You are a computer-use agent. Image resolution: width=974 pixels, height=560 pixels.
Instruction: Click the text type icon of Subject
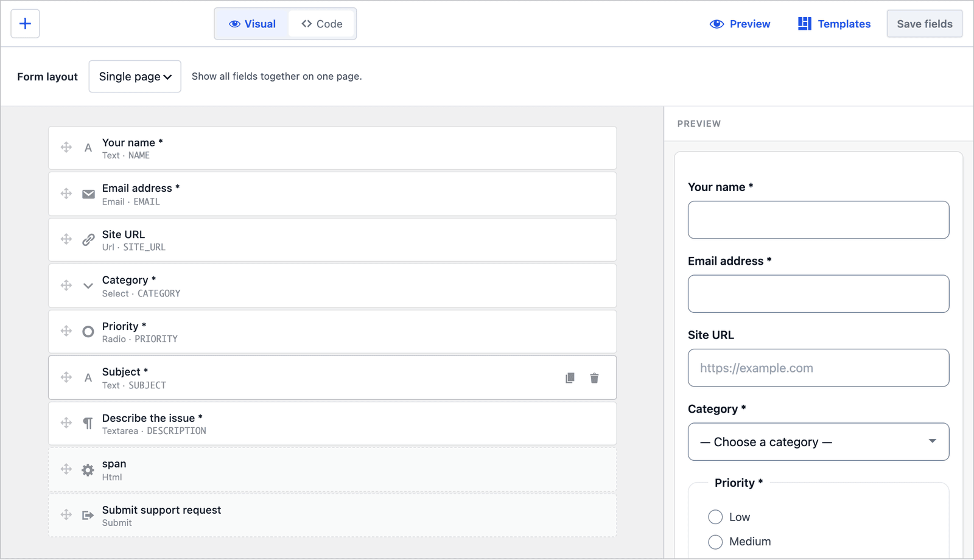click(x=88, y=378)
